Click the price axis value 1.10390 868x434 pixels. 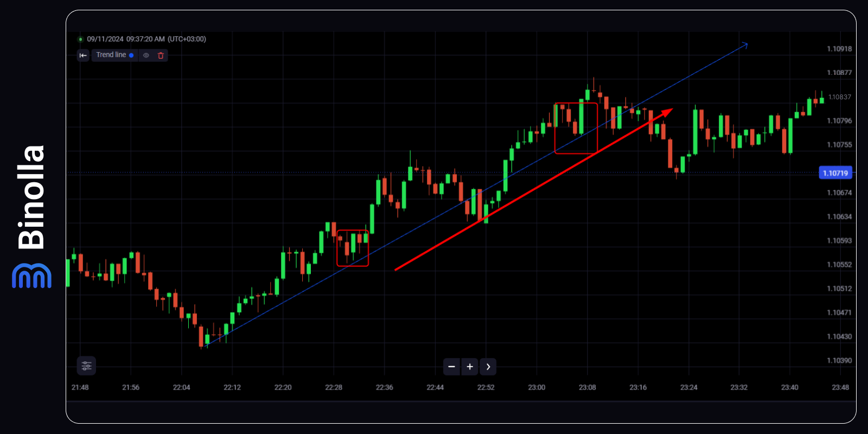click(x=839, y=360)
